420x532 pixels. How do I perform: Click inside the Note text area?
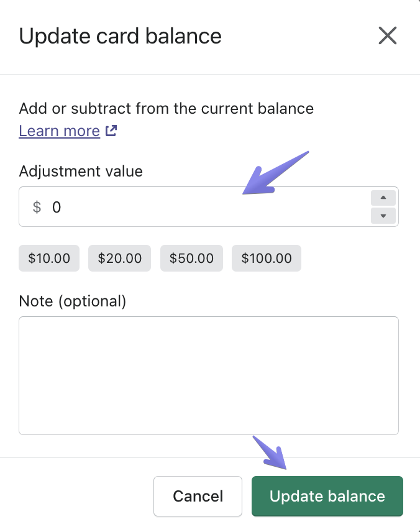point(209,375)
